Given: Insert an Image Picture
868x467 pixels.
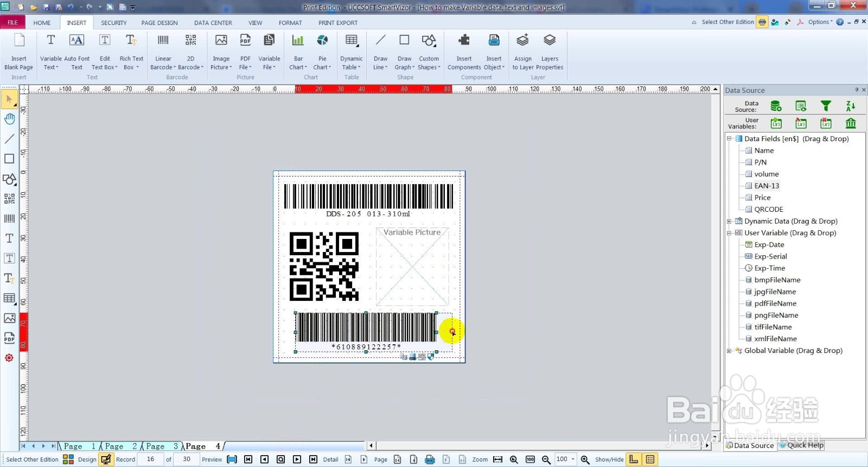Looking at the screenshot, I should point(221,52).
